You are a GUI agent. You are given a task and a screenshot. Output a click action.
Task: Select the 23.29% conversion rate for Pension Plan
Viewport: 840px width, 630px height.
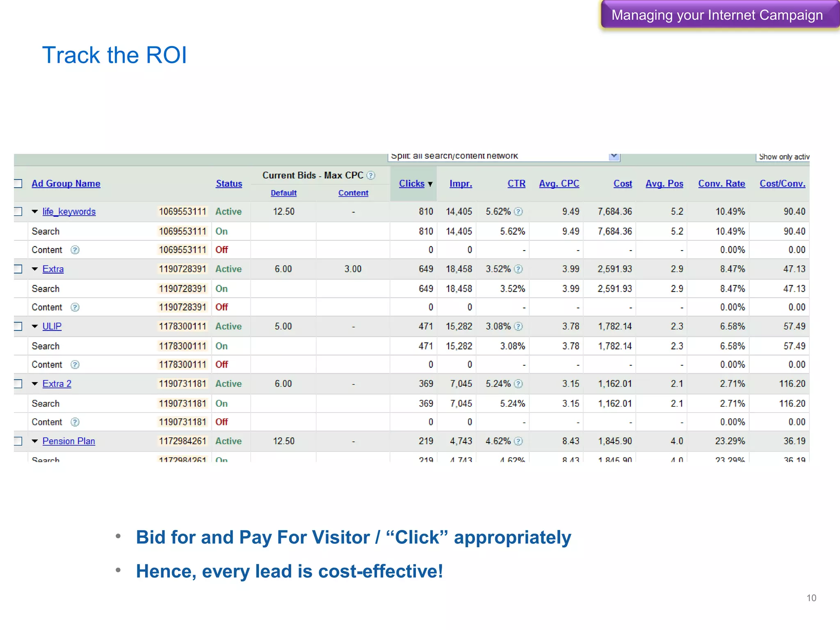(x=730, y=441)
